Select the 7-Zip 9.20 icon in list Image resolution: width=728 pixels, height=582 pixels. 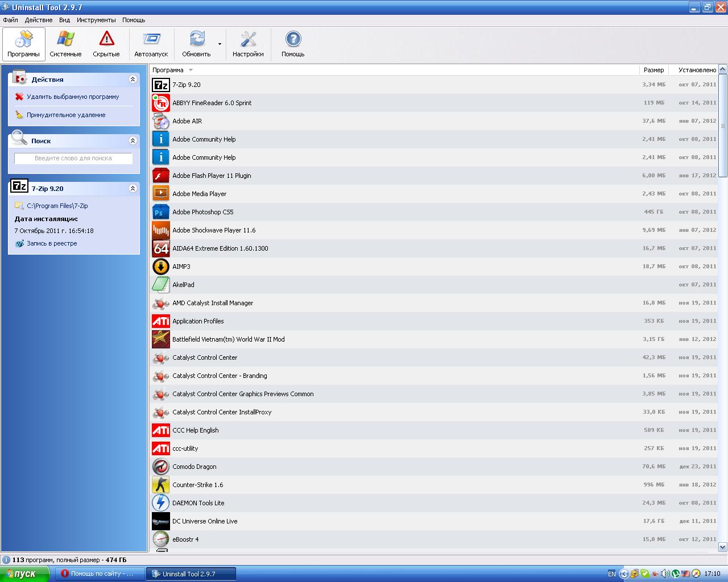[161, 85]
